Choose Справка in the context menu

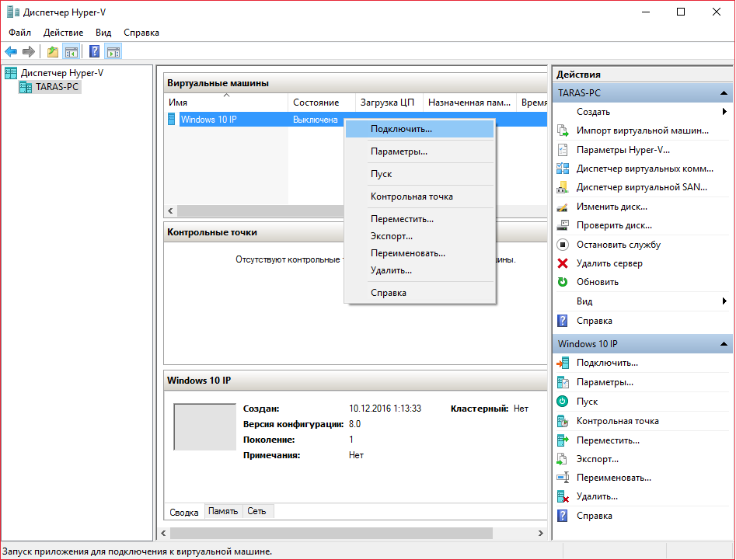click(420, 293)
